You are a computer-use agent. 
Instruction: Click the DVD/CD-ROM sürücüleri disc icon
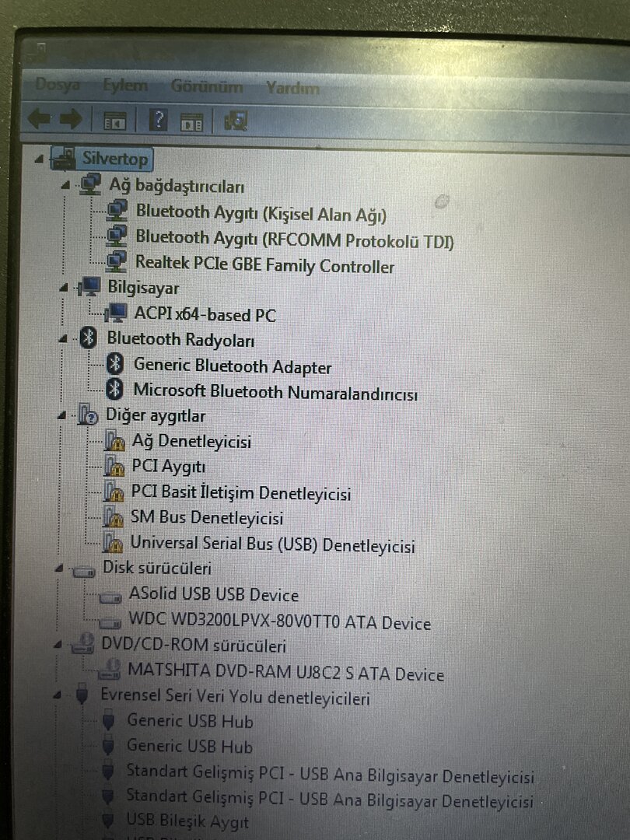(82, 644)
